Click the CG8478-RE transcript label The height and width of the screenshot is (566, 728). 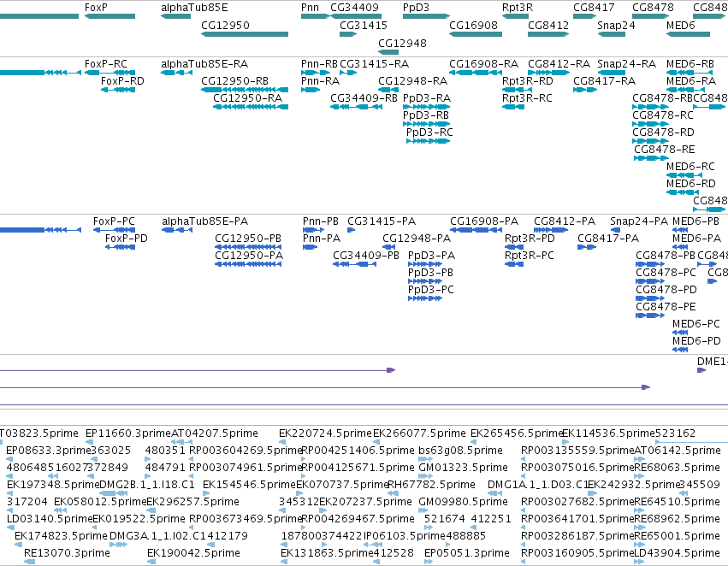pyautogui.click(x=664, y=150)
